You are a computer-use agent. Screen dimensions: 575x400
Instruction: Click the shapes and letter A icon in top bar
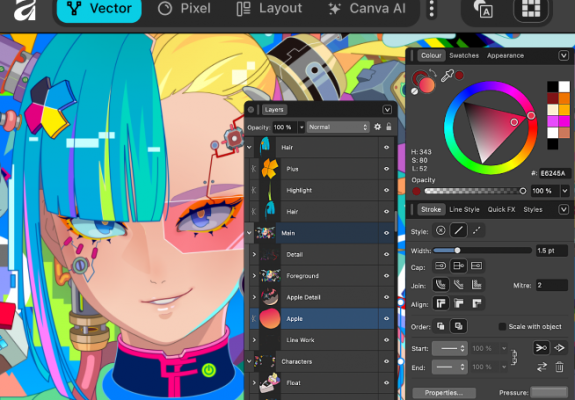pyautogui.click(x=483, y=9)
